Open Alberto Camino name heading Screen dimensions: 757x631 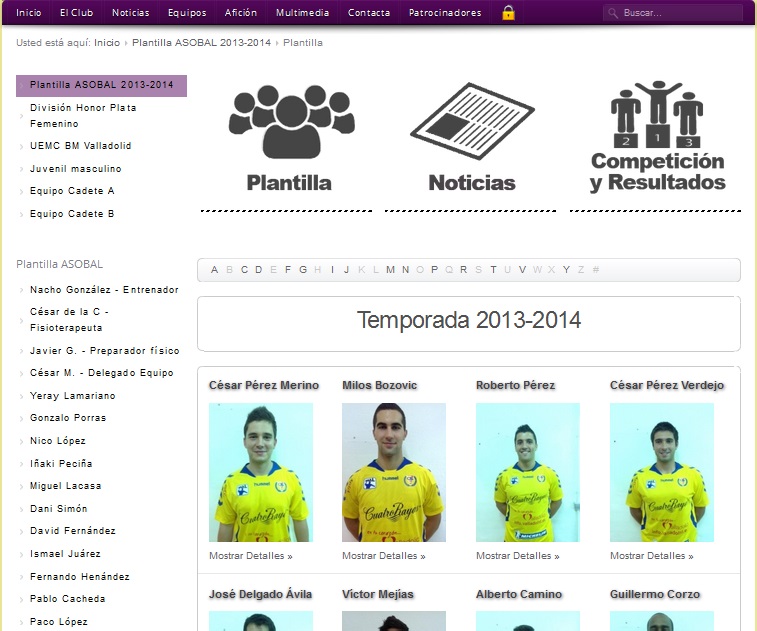coord(519,594)
